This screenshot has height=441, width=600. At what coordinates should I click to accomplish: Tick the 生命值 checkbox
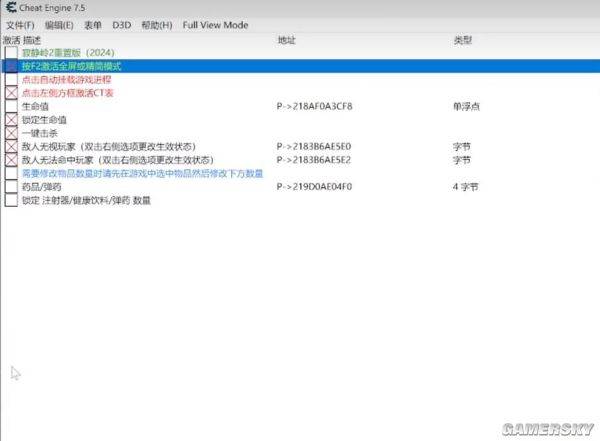point(11,106)
